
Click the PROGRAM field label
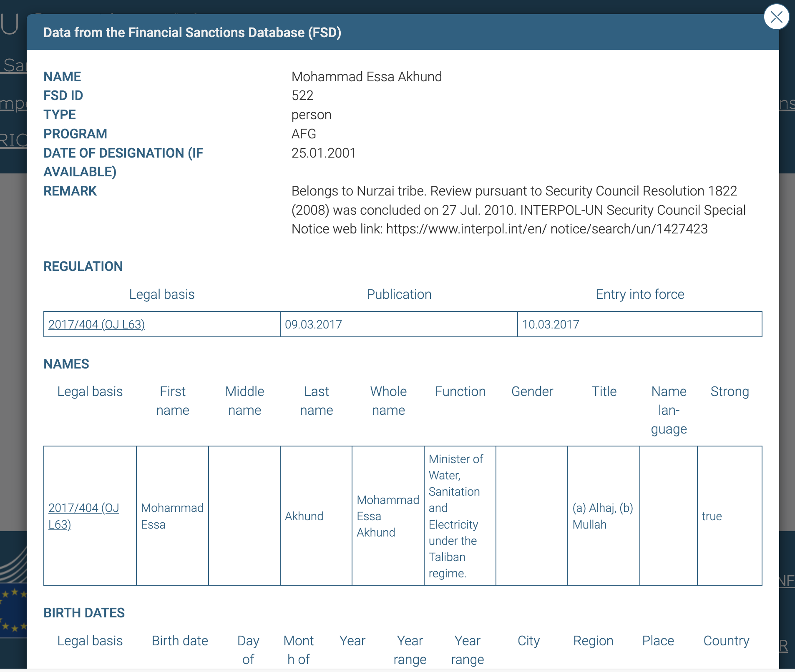[75, 134]
